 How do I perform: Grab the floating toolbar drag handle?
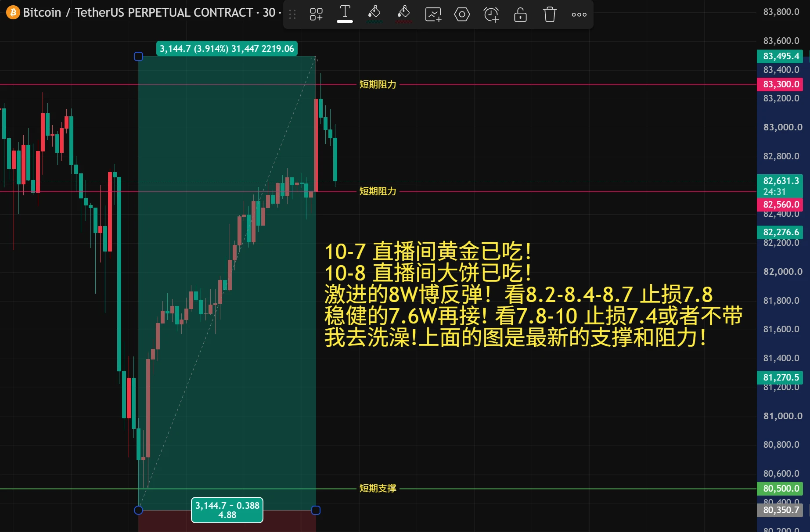pyautogui.click(x=292, y=14)
